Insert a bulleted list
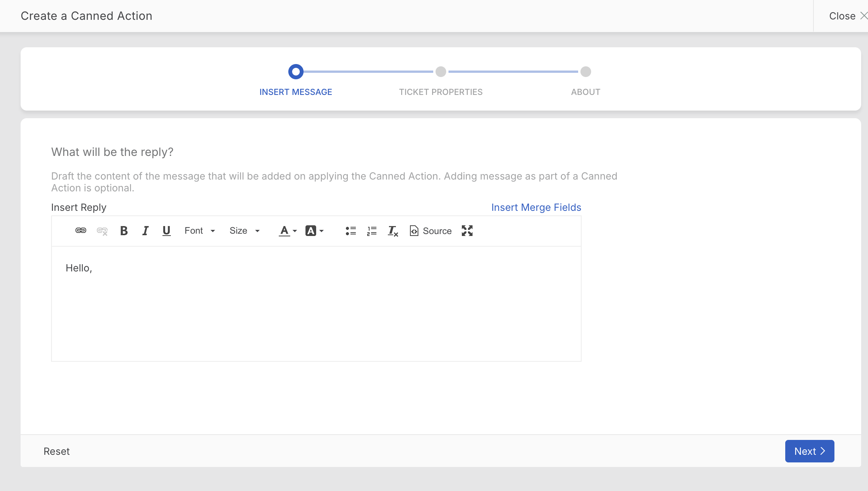Screen dimensions: 868x491 pos(350,231)
